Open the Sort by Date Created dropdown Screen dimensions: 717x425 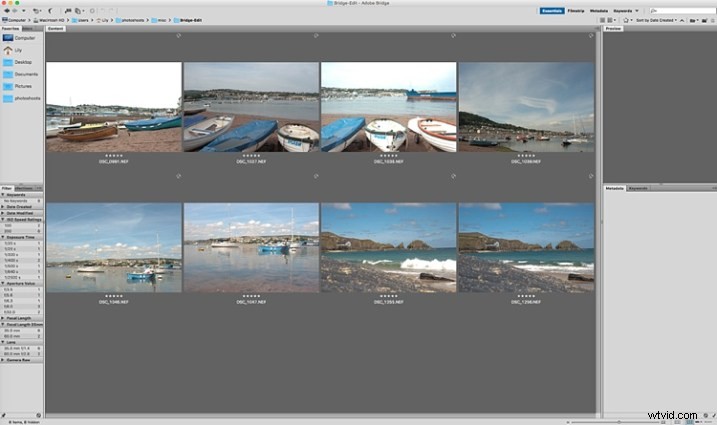tap(656, 20)
